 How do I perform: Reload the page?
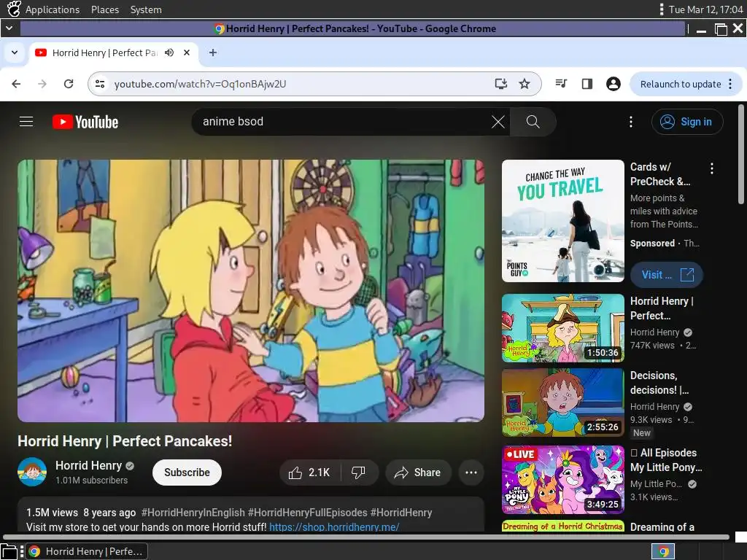69,84
